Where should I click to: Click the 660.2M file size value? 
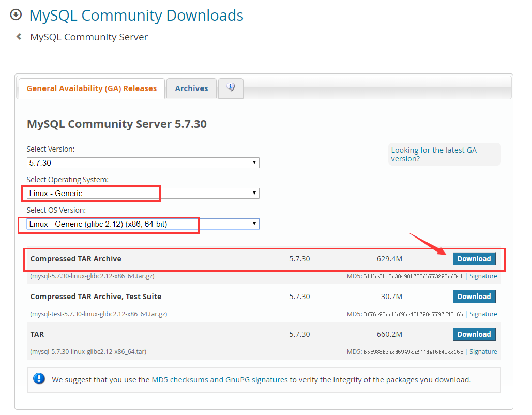(389, 334)
